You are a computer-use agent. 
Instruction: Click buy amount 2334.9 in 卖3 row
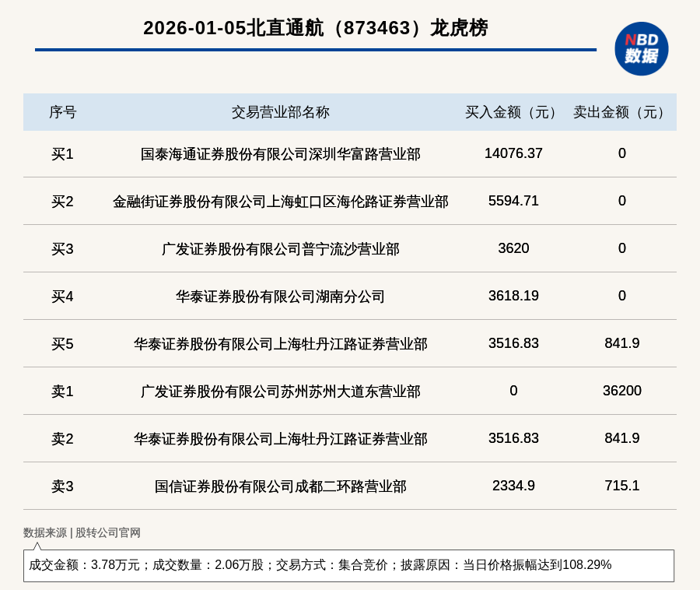point(513,486)
